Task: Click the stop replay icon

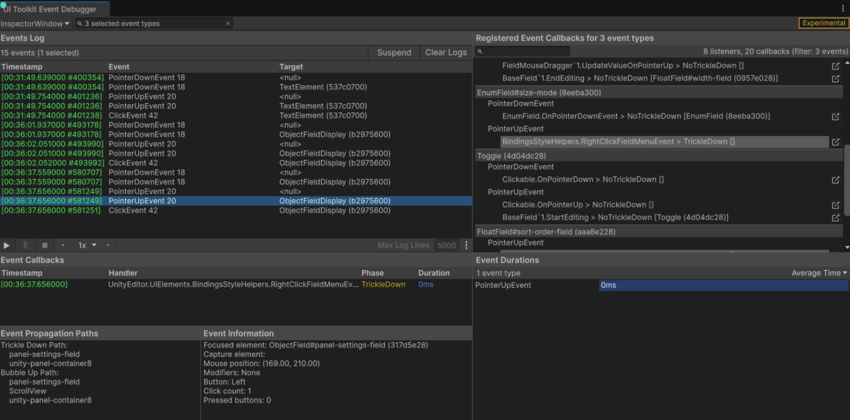Action: pos(44,245)
